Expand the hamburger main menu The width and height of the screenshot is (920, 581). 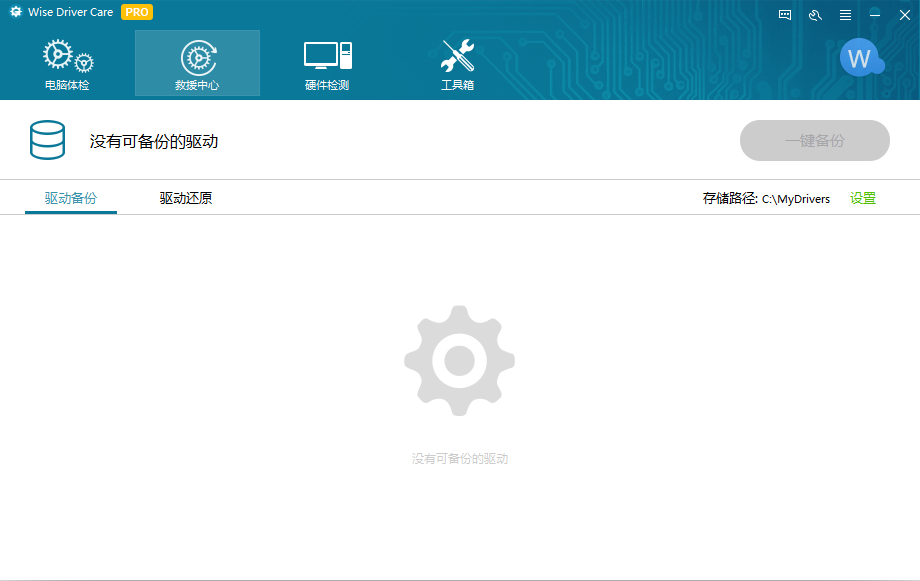click(845, 15)
